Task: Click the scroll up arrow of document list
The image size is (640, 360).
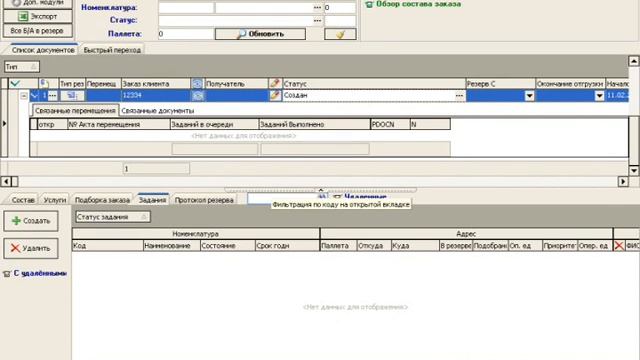Action: point(633,61)
